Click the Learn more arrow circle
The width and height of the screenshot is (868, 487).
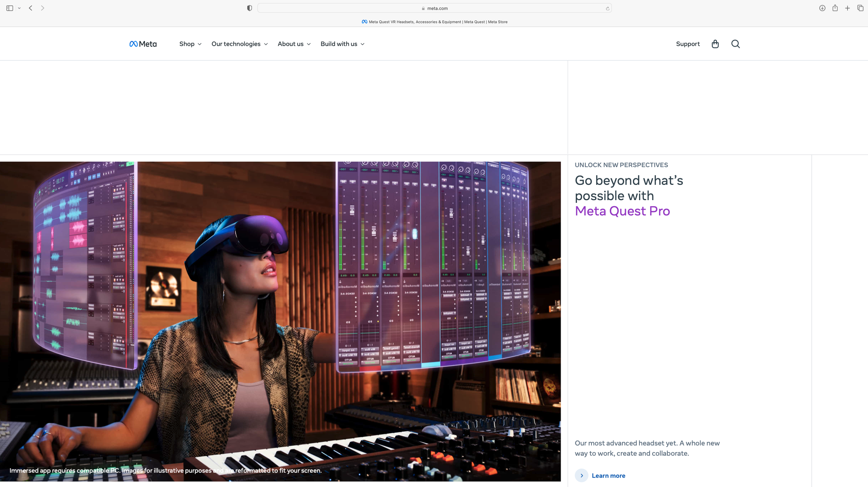coord(582,476)
